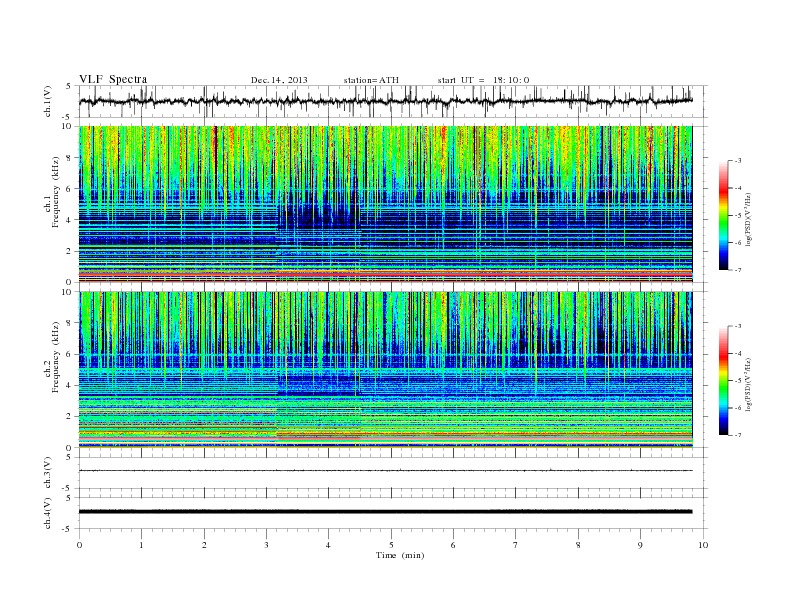Click the "VLF Spectra" plot title
The height and width of the screenshot is (612, 792).
pos(113,79)
